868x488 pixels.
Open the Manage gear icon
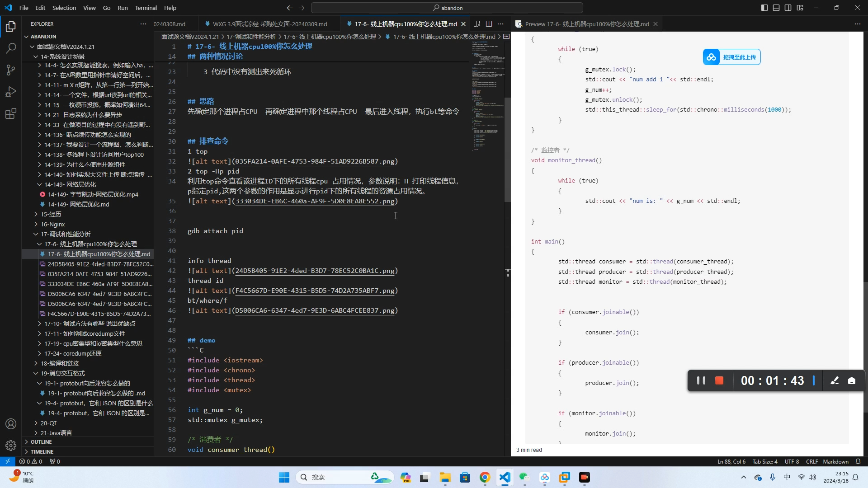(x=11, y=446)
